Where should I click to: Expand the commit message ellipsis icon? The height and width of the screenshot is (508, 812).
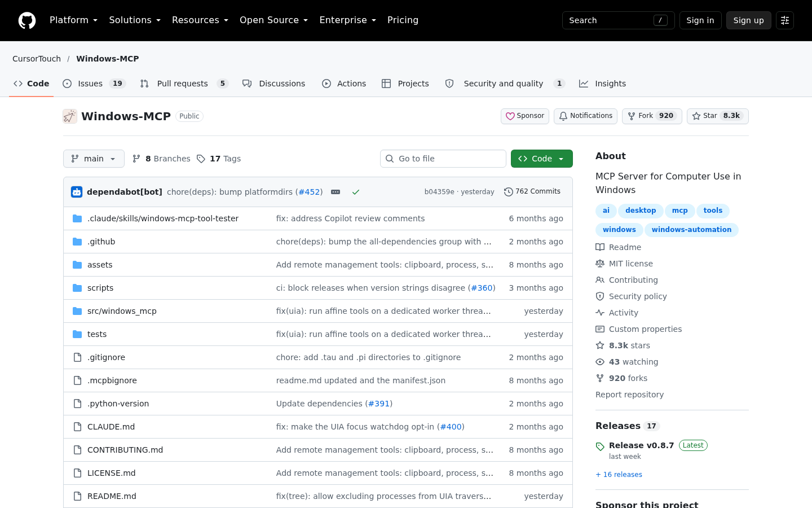coord(336,192)
